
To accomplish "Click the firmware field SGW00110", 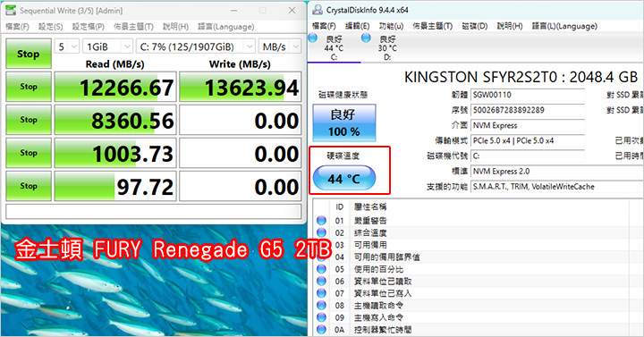I will point(528,95).
